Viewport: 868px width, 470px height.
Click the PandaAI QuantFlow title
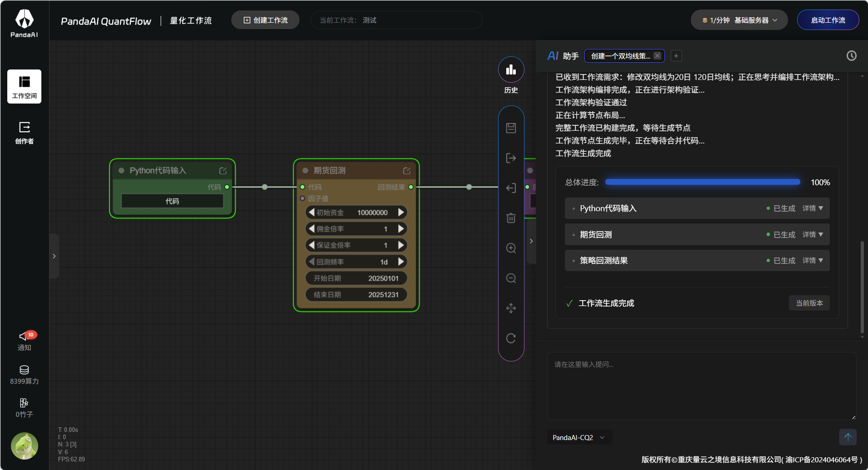106,21
